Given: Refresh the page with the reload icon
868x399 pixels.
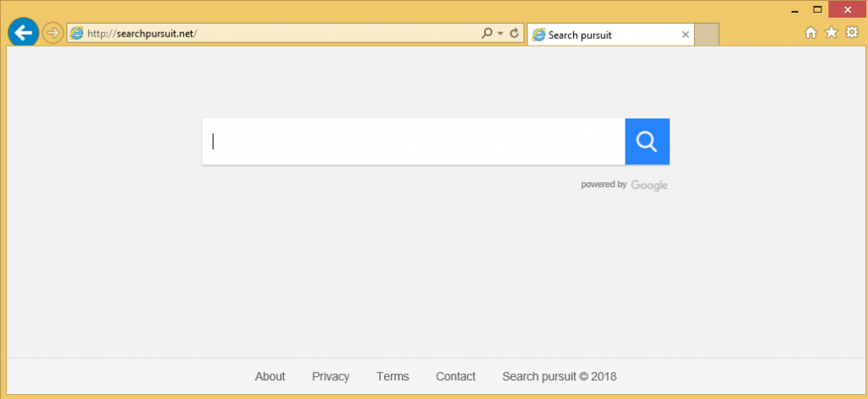Looking at the screenshot, I should (x=514, y=34).
